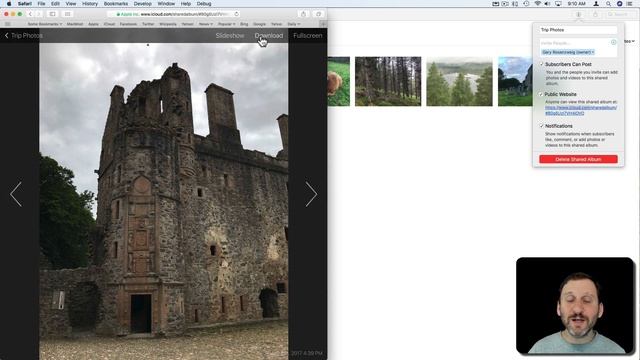Expand the News bookmarks folder
This screenshot has height=360, width=640.
205,24
